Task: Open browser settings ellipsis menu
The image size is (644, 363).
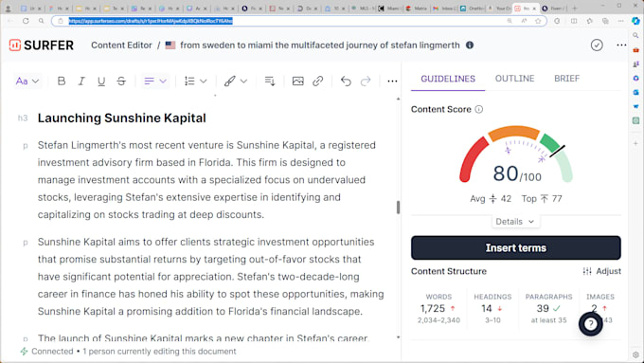Action: 620,21
